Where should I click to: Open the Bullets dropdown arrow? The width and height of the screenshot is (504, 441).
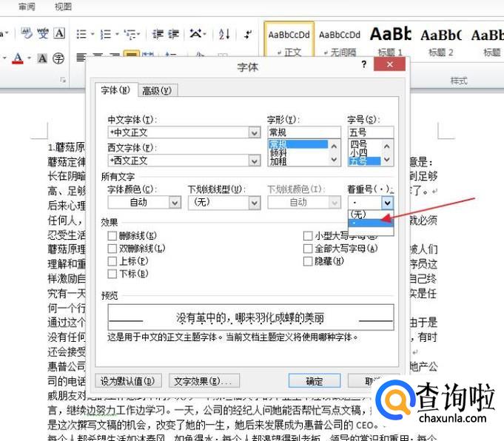[x=93, y=34]
